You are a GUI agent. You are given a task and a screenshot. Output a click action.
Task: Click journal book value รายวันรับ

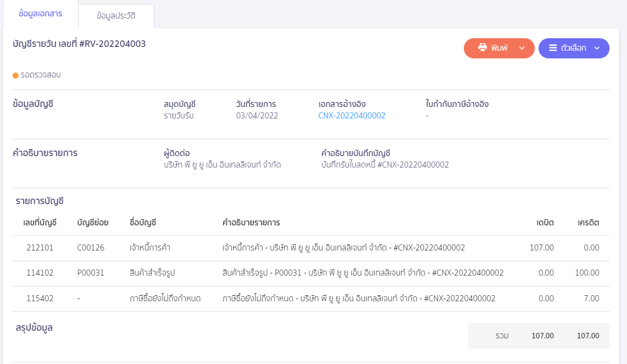tap(179, 116)
